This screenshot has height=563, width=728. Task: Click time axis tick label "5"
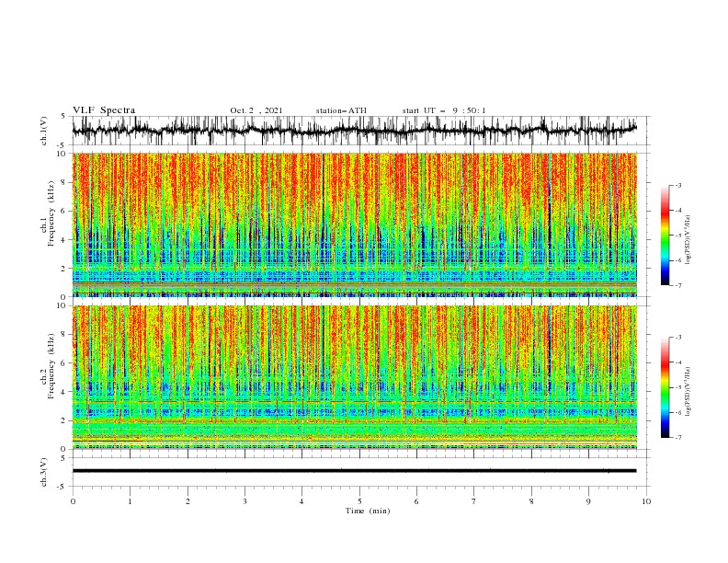tap(359, 501)
